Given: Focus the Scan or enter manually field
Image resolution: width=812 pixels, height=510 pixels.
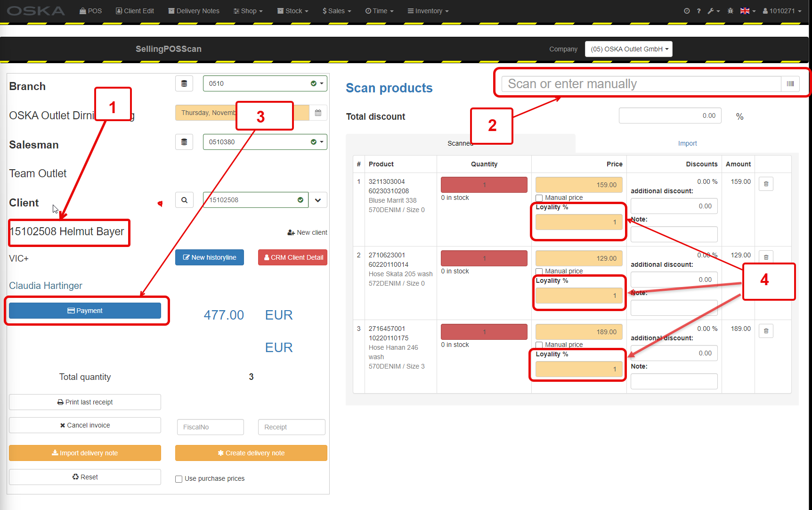Looking at the screenshot, I should 641,84.
